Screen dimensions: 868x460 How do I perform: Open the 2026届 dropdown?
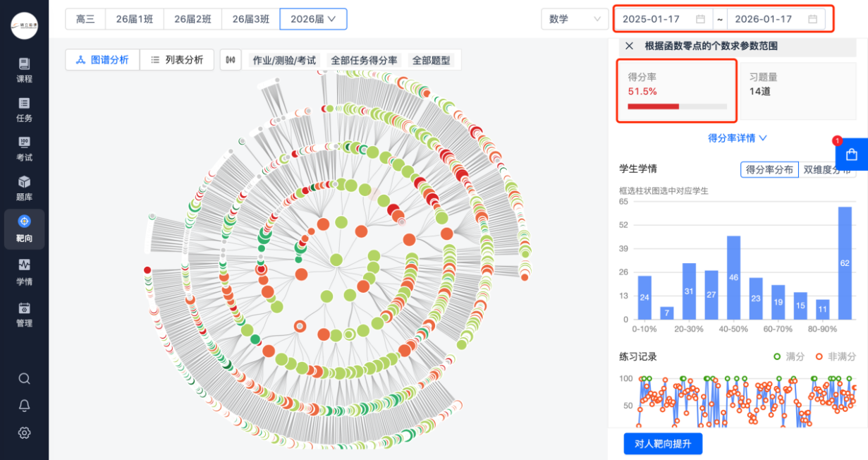click(x=313, y=19)
